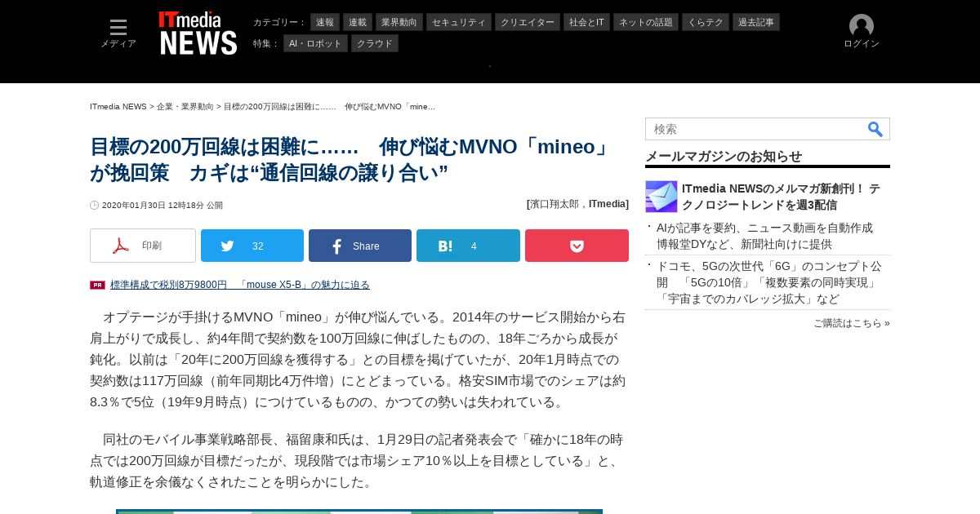This screenshot has width=980, height=514.
Task: Save the article to Pocket
Action: tap(577, 246)
